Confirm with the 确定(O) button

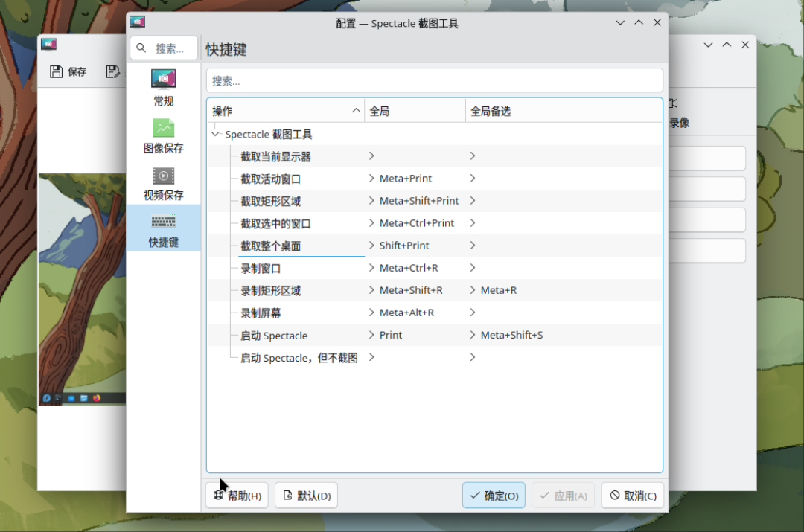(x=494, y=496)
